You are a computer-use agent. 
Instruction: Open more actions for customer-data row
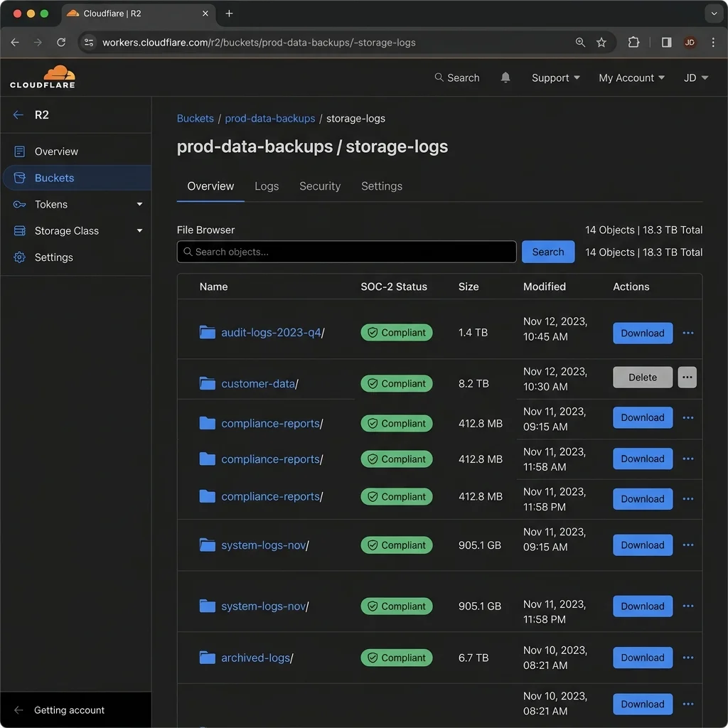coord(687,377)
